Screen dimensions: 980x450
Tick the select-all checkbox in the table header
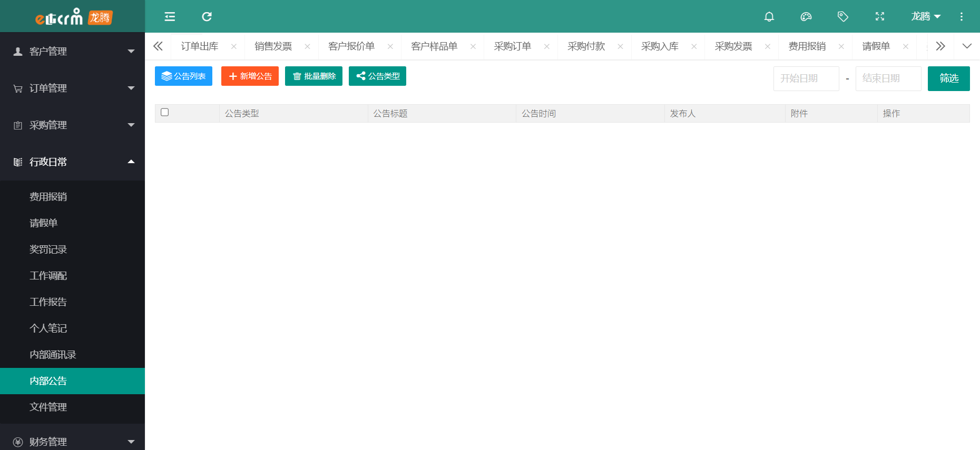point(165,113)
